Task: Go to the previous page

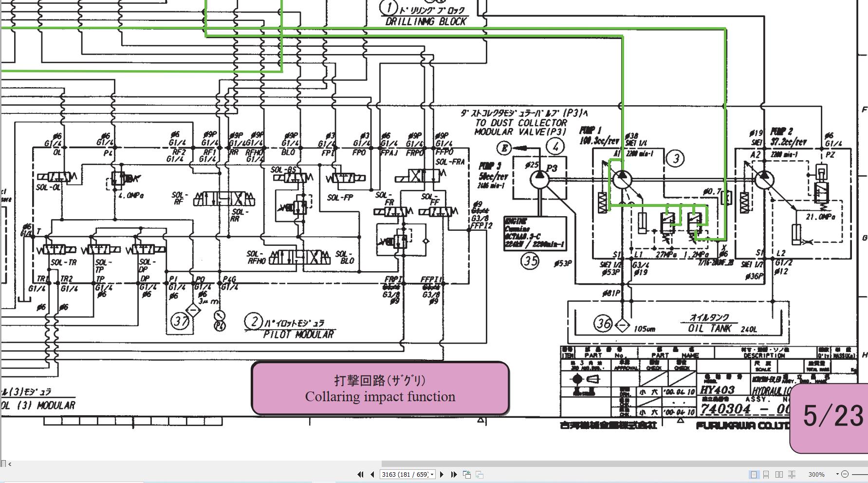Action: tap(372, 474)
